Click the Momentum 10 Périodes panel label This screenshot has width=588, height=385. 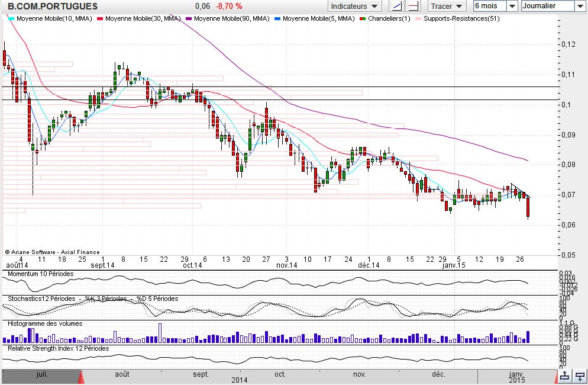(x=40, y=274)
